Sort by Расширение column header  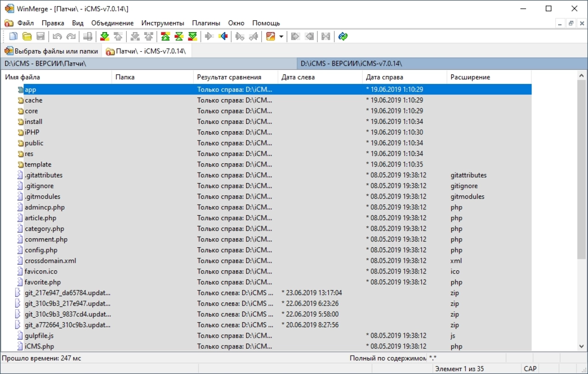(489, 77)
